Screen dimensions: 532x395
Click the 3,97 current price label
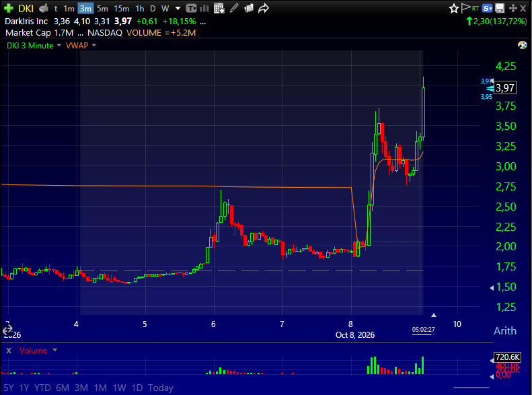[x=505, y=88]
